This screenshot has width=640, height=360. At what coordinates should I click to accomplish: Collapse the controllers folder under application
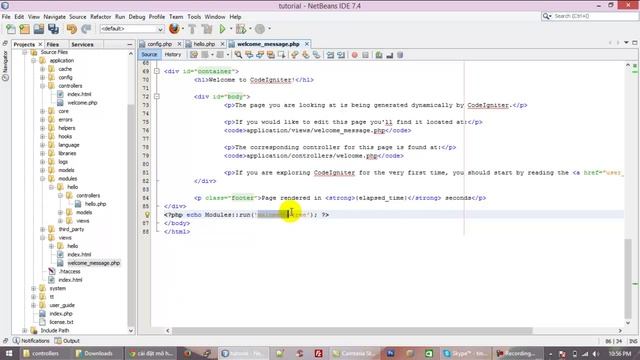(x=42, y=86)
